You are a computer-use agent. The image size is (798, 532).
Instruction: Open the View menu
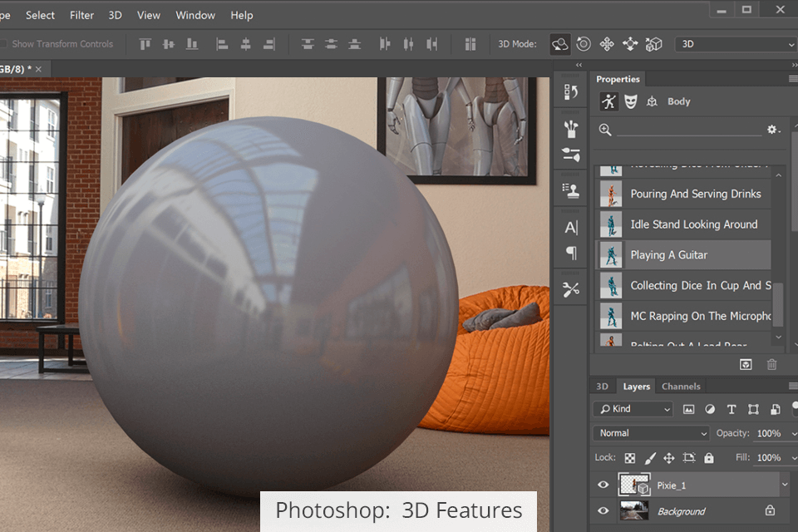click(148, 15)
